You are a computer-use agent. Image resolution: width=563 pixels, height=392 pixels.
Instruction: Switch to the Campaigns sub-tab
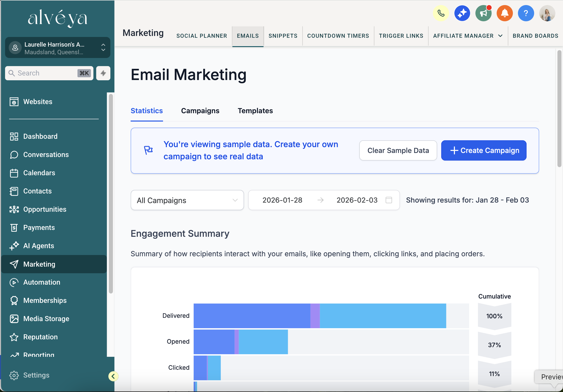point(200,111)
